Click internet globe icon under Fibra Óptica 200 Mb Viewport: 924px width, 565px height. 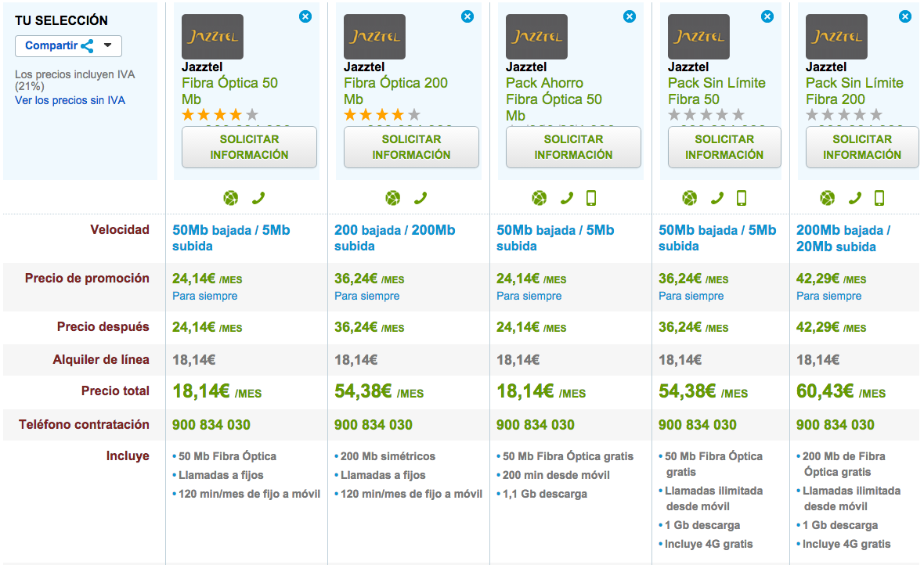(393, 198)
